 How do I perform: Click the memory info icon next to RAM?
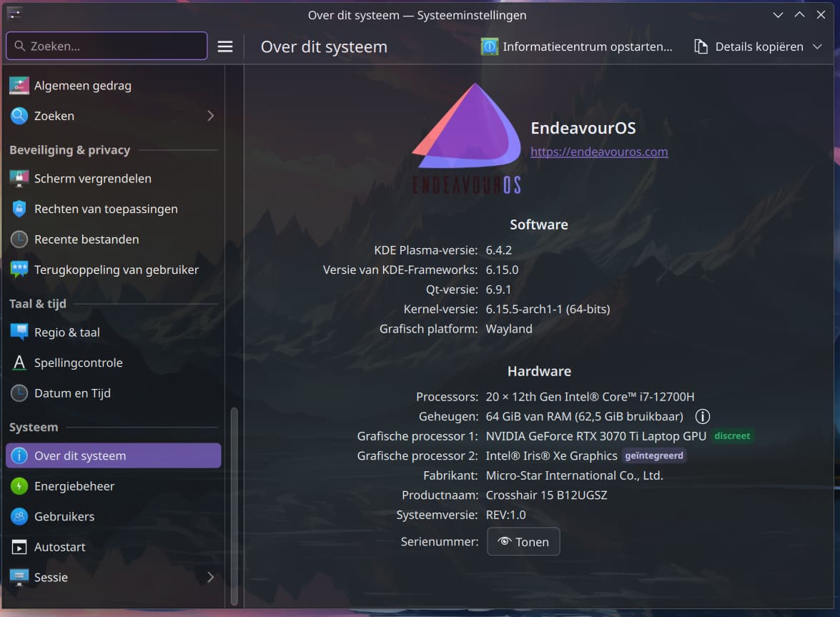pyautogui.click(x=702, y=417)
